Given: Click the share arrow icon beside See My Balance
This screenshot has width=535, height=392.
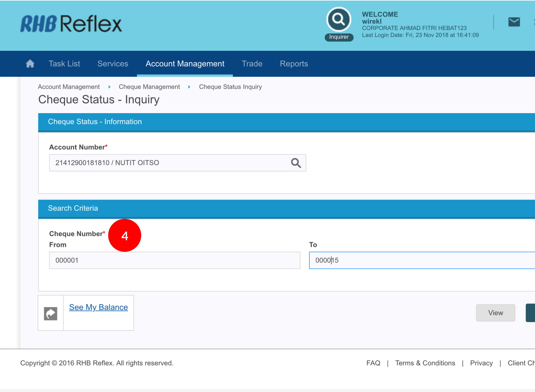Looking at the screenshot, I should click(51, 313).
